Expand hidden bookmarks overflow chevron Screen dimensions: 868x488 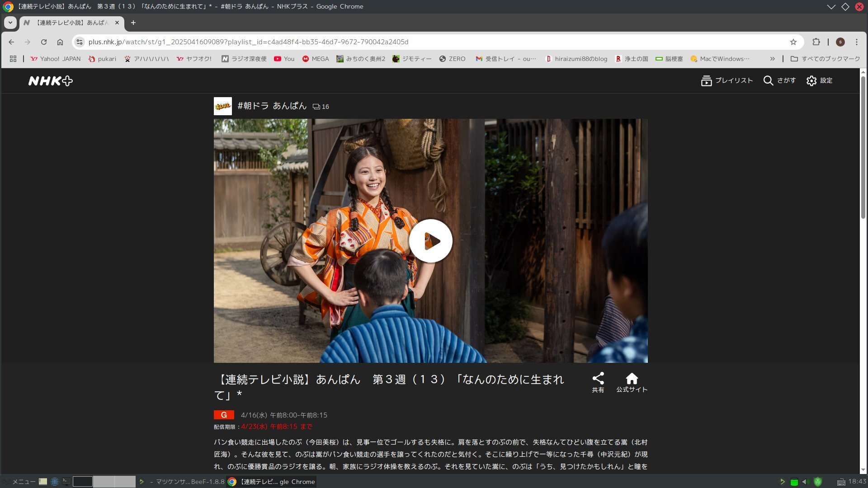pos(772,59)
